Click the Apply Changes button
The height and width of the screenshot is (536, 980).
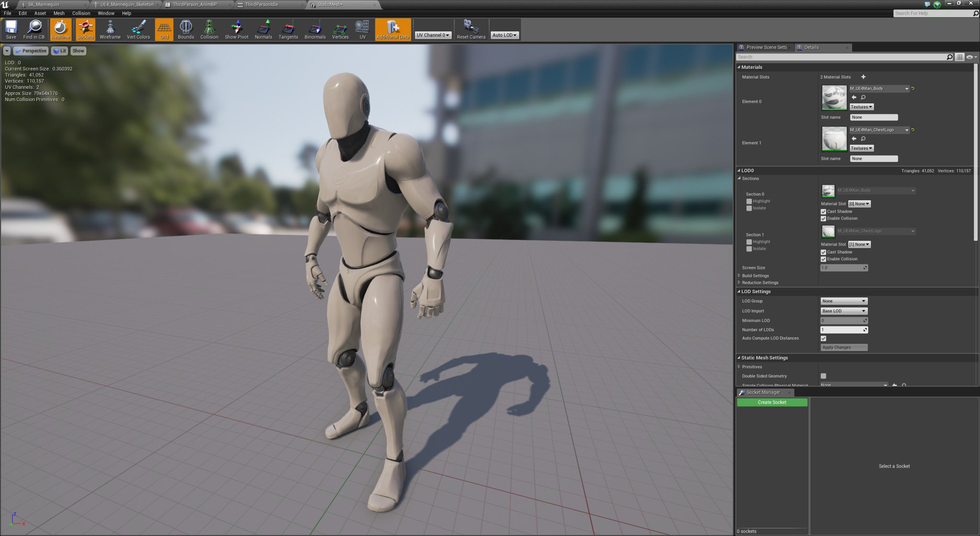pyautogui.click(x=844, y=347)
